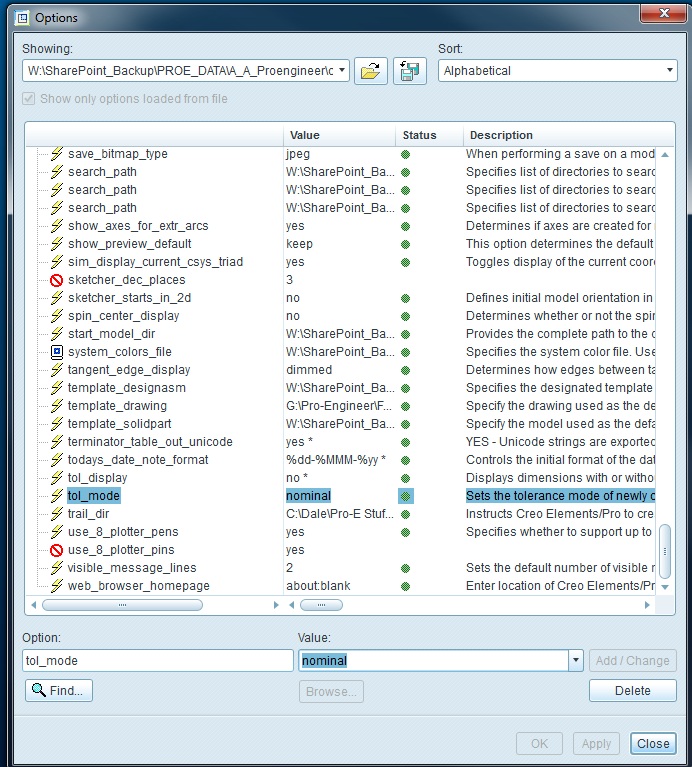Click status dot for save_bitmap_type
Image resolution: width=692 pixels, height=767 pixels.
pos(405,155)
